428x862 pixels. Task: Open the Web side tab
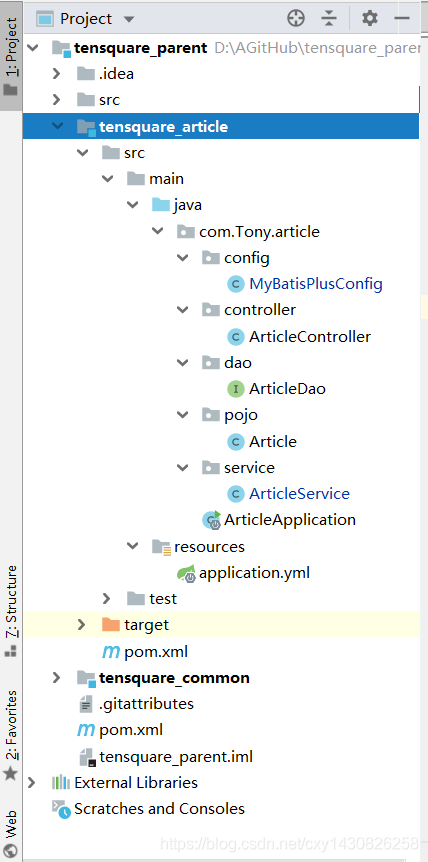tap(11, 832)
